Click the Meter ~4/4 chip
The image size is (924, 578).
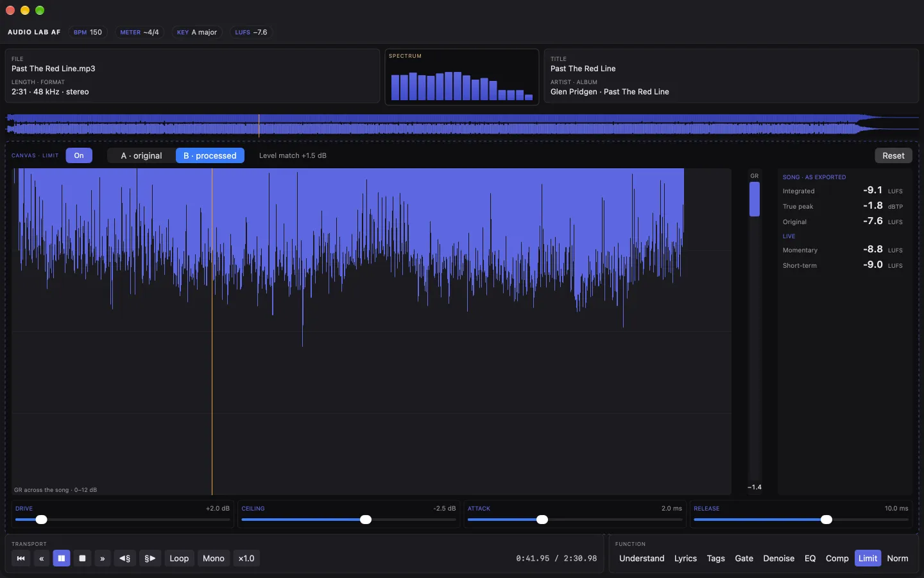[x=139, y=32]
